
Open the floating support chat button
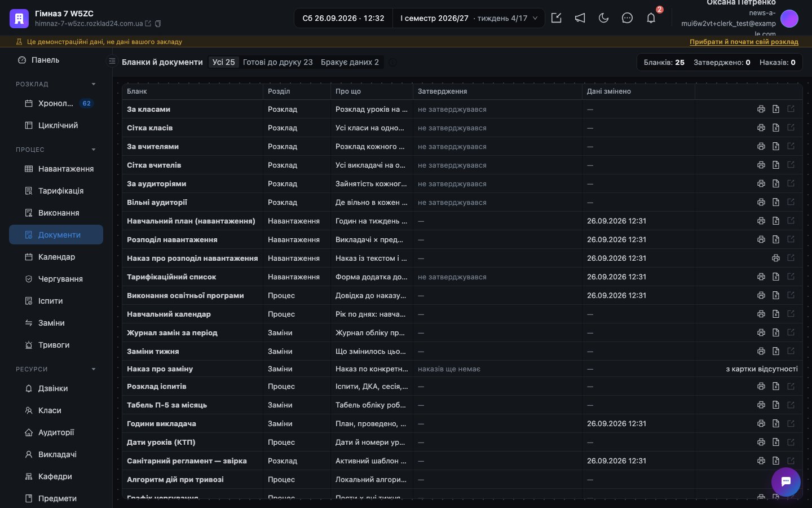[786, 482]
